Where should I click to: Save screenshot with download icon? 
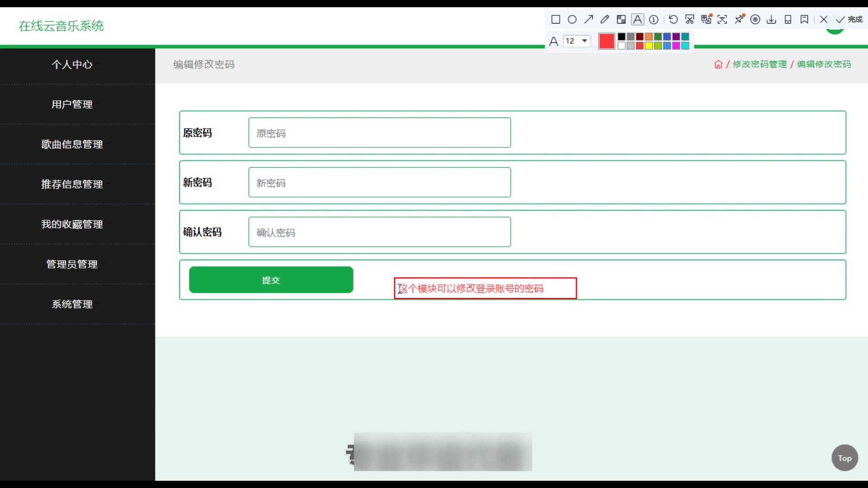771,19
